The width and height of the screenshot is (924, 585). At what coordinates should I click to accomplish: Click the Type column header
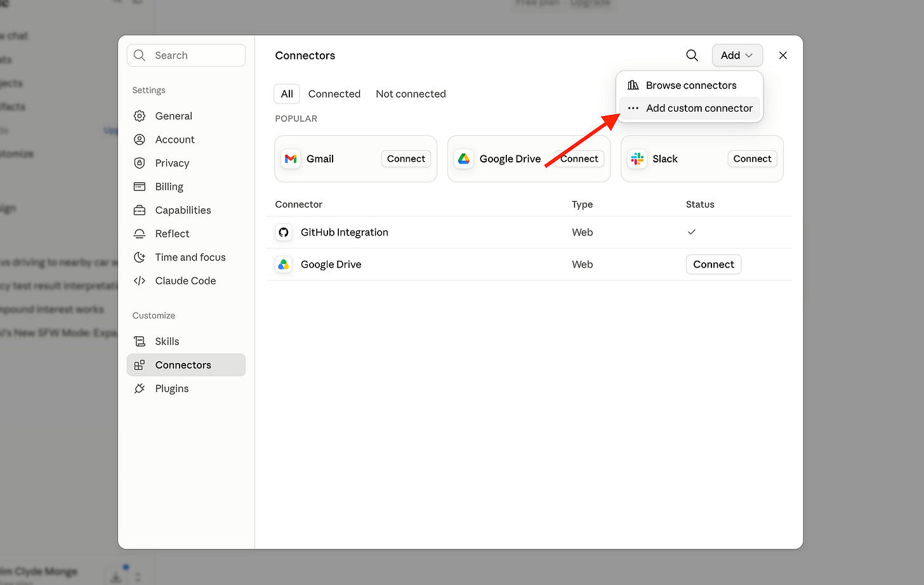[x=582, y=204]
